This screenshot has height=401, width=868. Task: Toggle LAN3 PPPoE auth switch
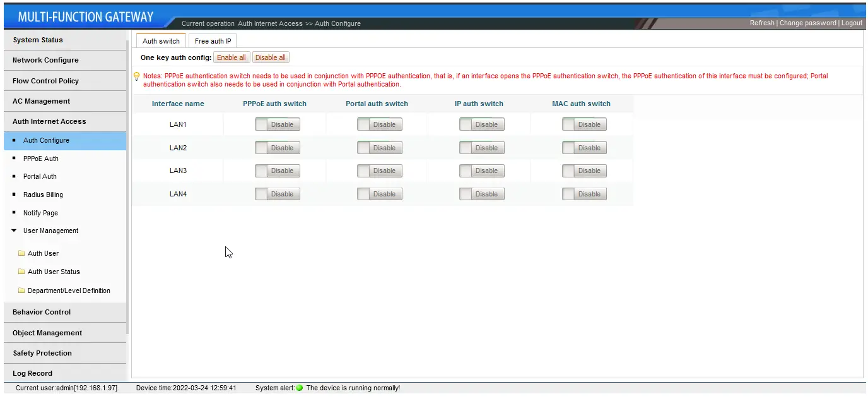278,171
